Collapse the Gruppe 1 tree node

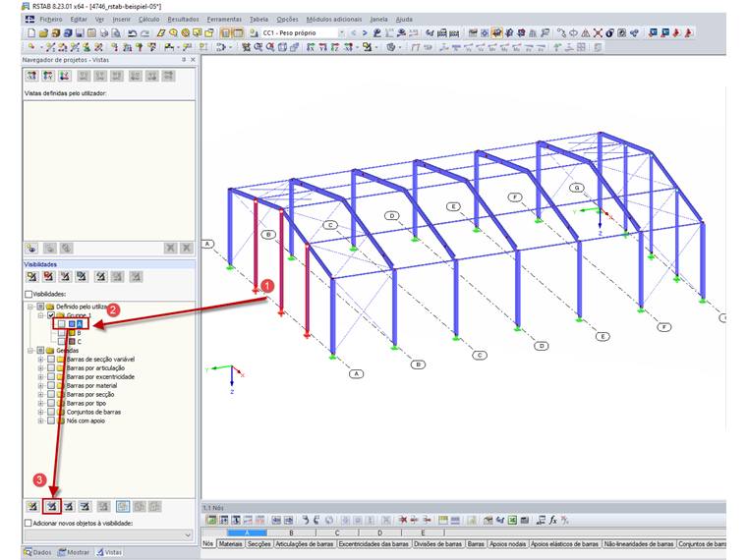pos(40,315)
